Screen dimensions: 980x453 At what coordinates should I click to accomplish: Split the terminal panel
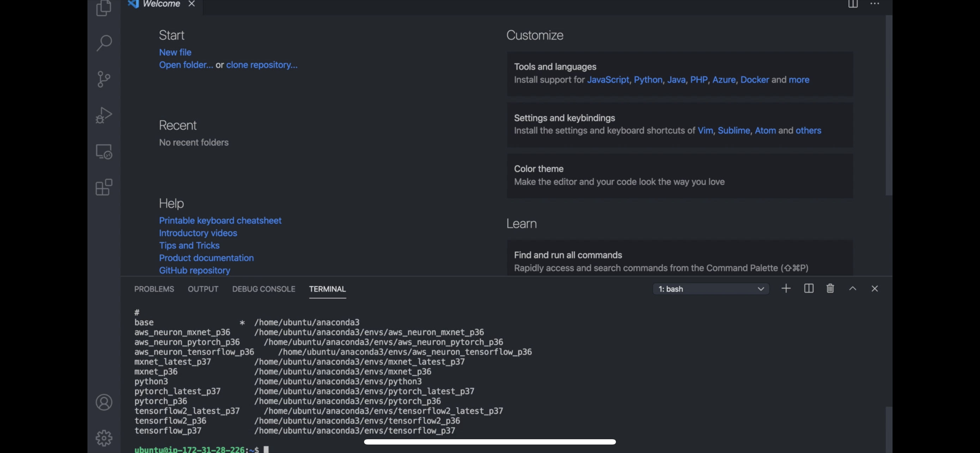(809, 289)
